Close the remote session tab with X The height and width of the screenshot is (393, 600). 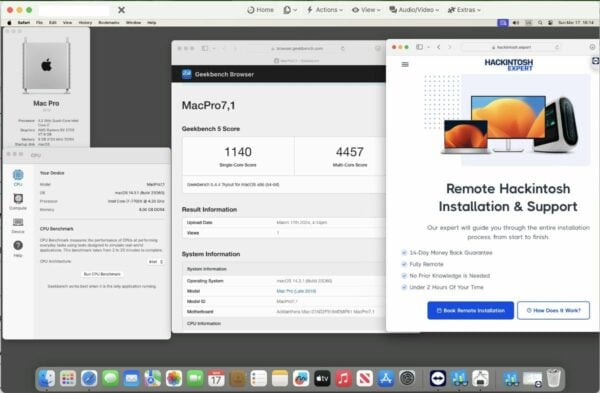pyautogui.click(x=121, y=10)
